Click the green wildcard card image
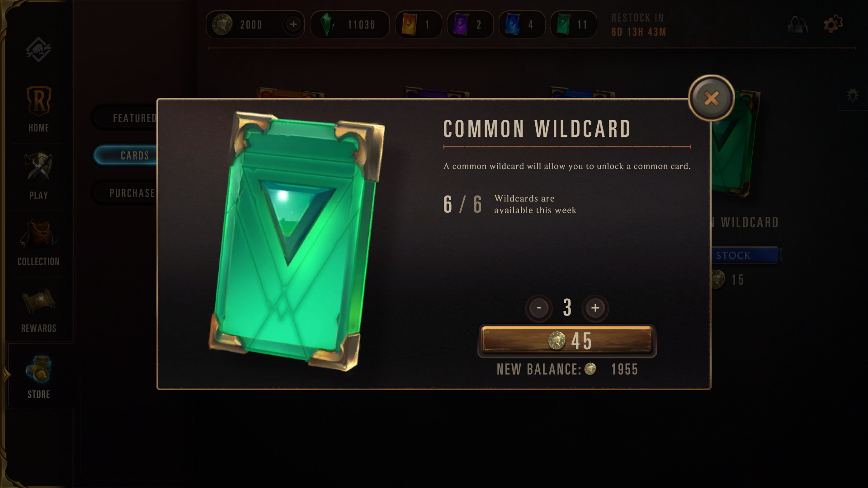Screen dimensions: 868x488 pyautogui.click(x=297, y=242)
